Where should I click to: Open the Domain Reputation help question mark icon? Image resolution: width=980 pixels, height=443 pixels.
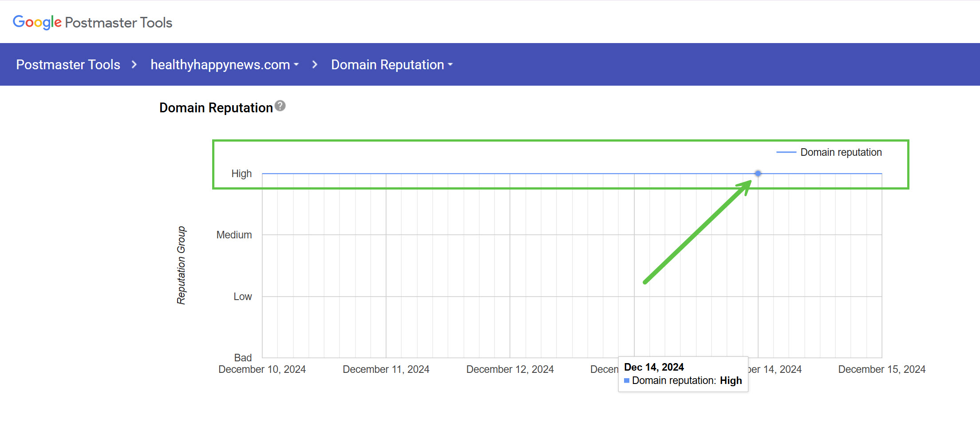point(280,106)
